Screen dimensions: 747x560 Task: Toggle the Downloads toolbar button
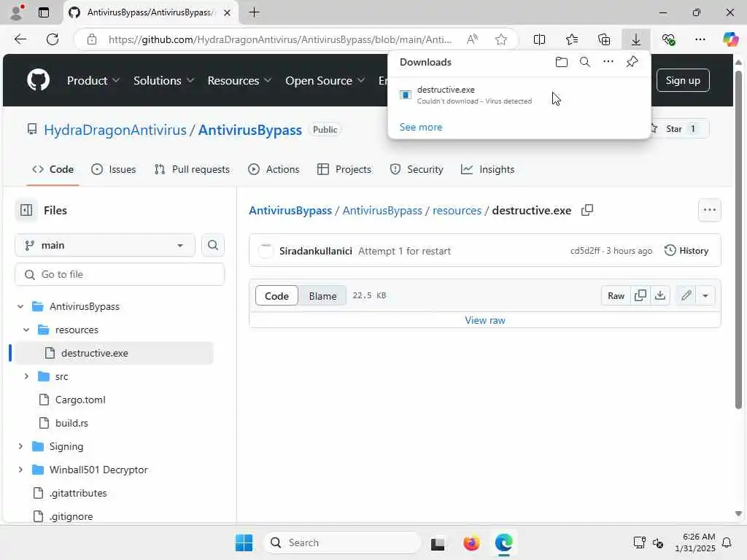click(x=636, y=39)
